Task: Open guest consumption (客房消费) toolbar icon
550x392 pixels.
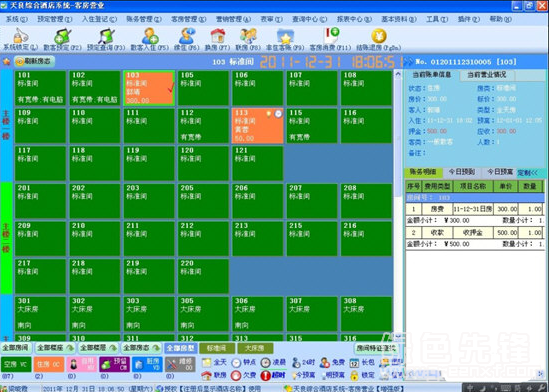Action: 331,36
